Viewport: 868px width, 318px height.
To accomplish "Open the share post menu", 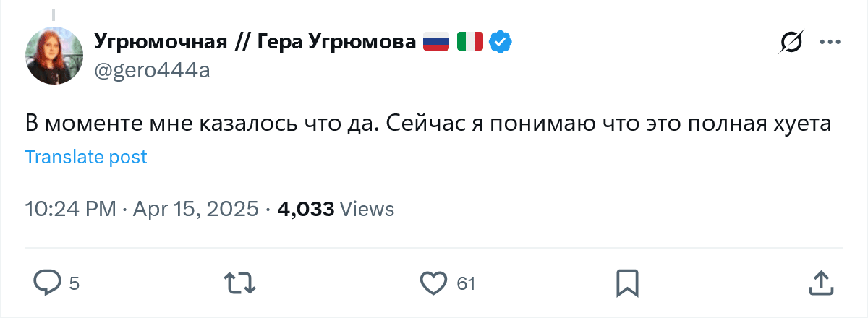I will coord(819,283).
